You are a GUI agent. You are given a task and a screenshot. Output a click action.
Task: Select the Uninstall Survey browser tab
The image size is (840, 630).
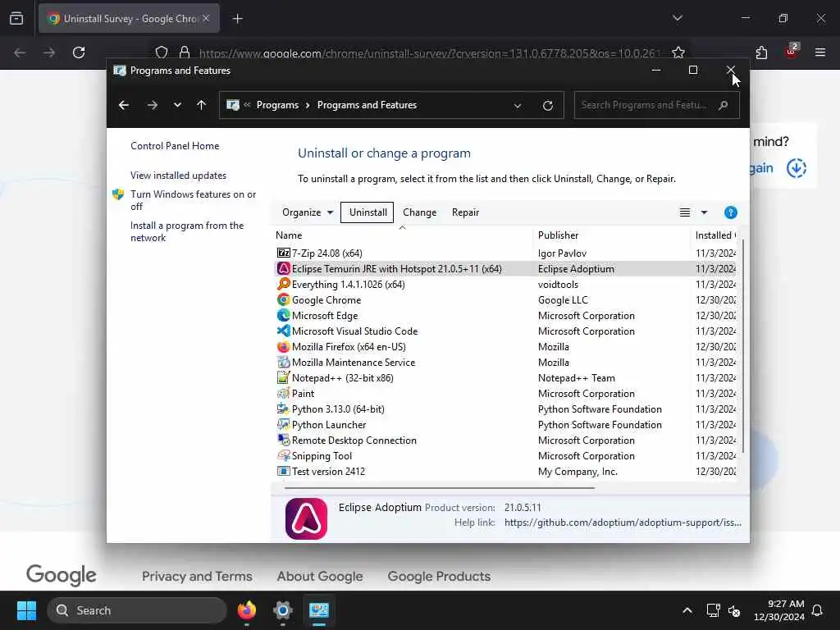[x=129, y=19]
